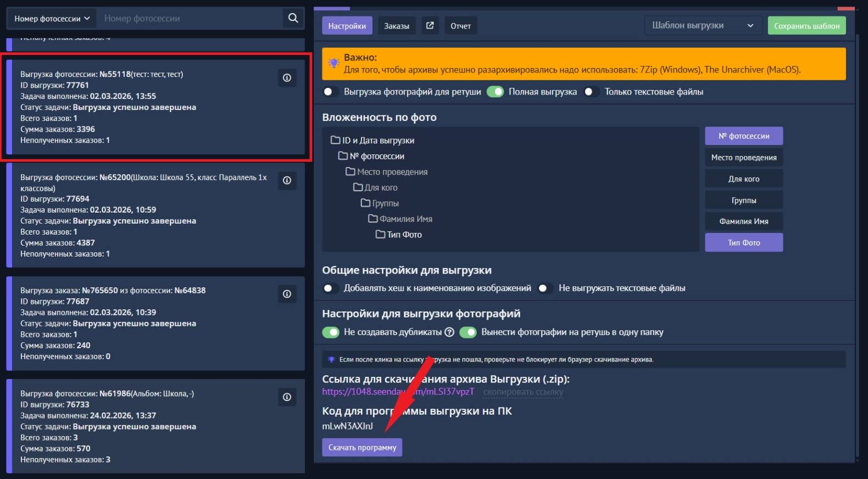Screen dimensions: 868x479
Task: Click the search magnifier icon
Action: point(293,18)
